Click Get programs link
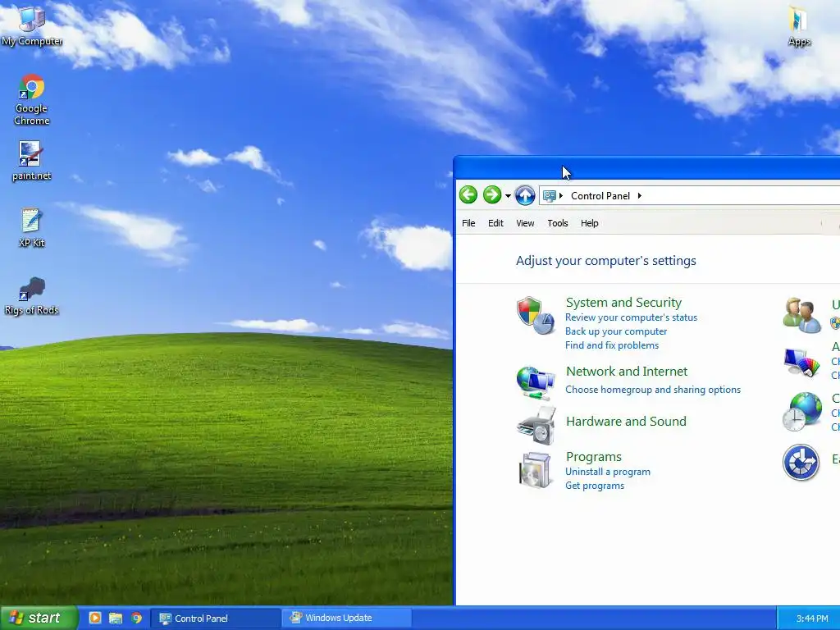The width and height of the screenshot is (840, 630). 595,486
